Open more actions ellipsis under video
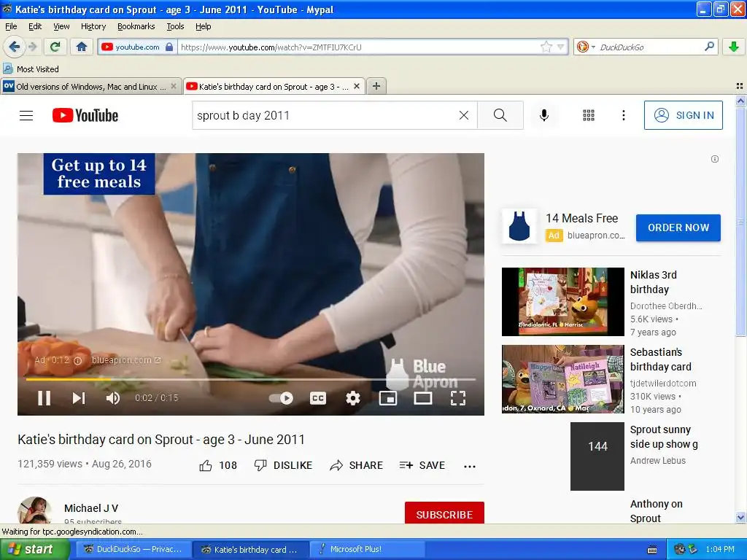The width and height of the screenshot is (747, 560). point(469,466)
